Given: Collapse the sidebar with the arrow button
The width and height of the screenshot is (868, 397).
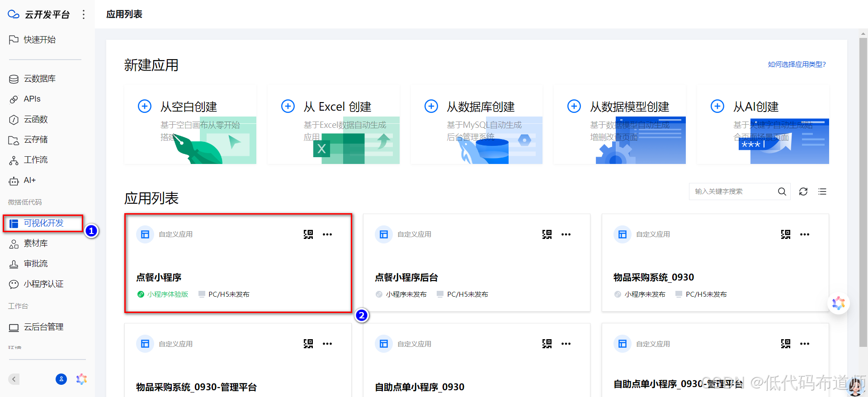Looking at the screenshot, I should [14, 379].
